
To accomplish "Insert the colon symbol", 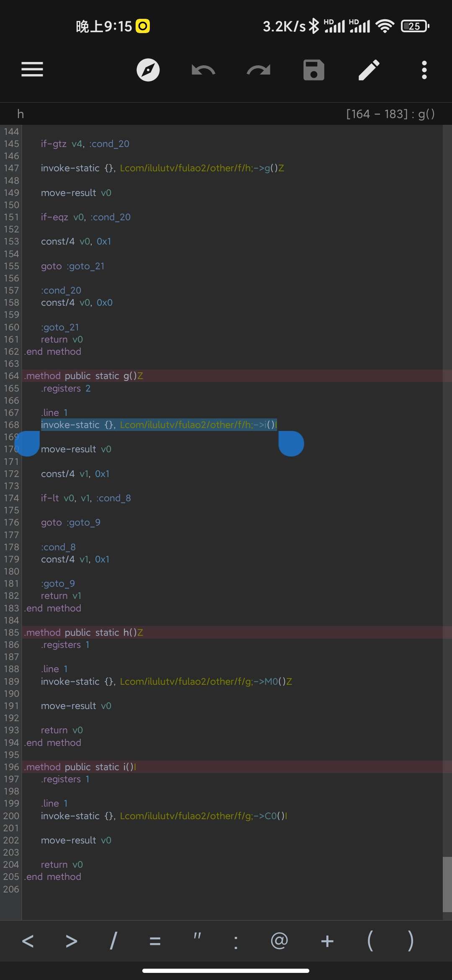I will click(236, 941).
